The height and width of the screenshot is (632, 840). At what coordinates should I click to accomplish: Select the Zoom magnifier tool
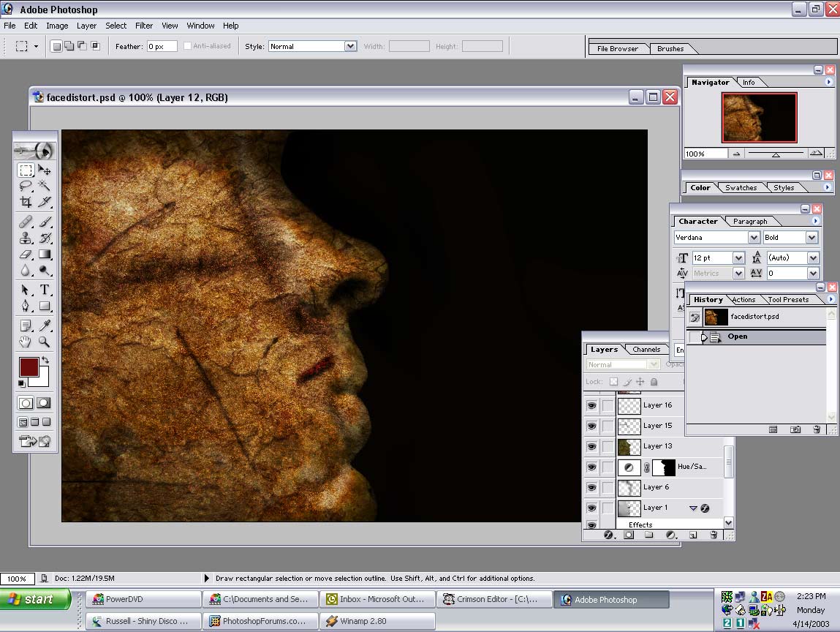tap(45, 342)
